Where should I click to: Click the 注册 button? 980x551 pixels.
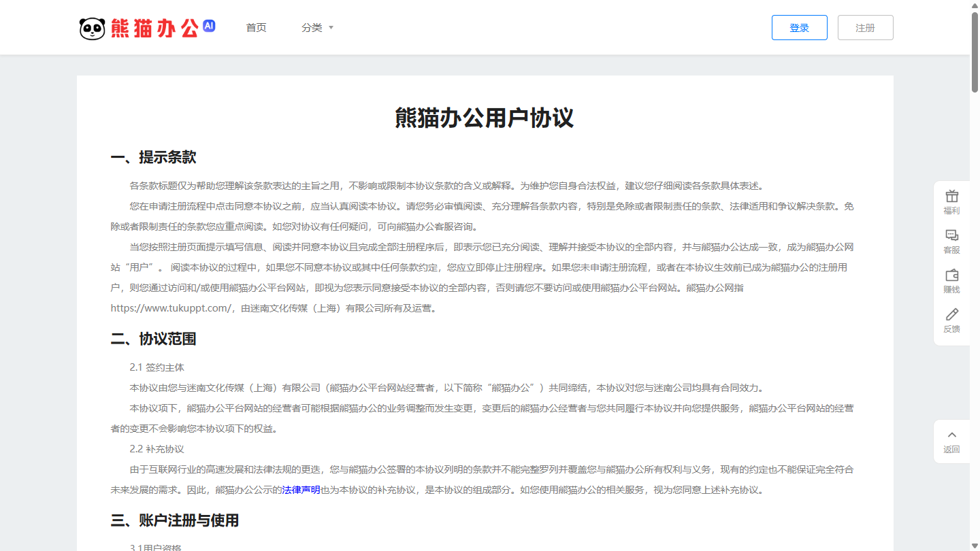(866, 27)
